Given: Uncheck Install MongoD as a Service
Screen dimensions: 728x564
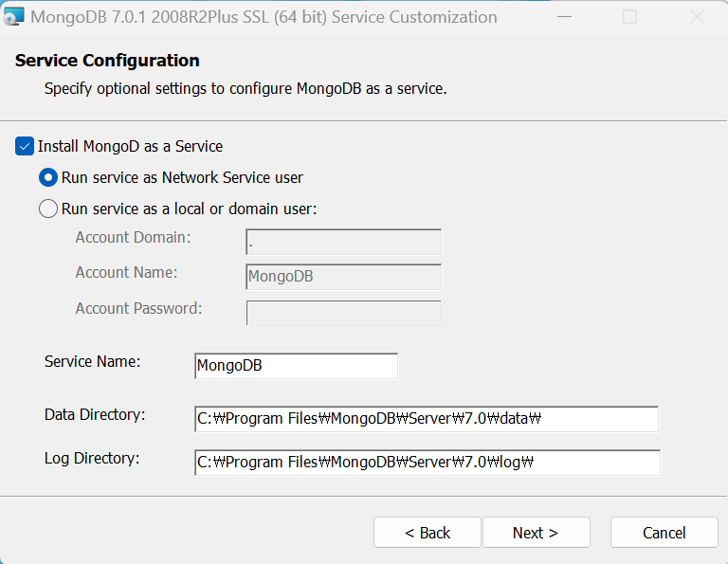Looking at the screenshot, I should point(25,146).
